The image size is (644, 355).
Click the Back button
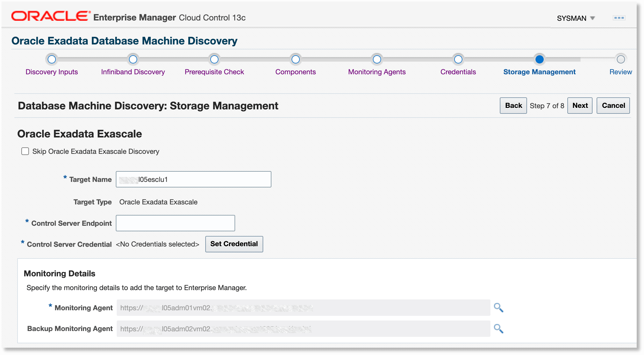pyautogui.click(x=513, y=105)
